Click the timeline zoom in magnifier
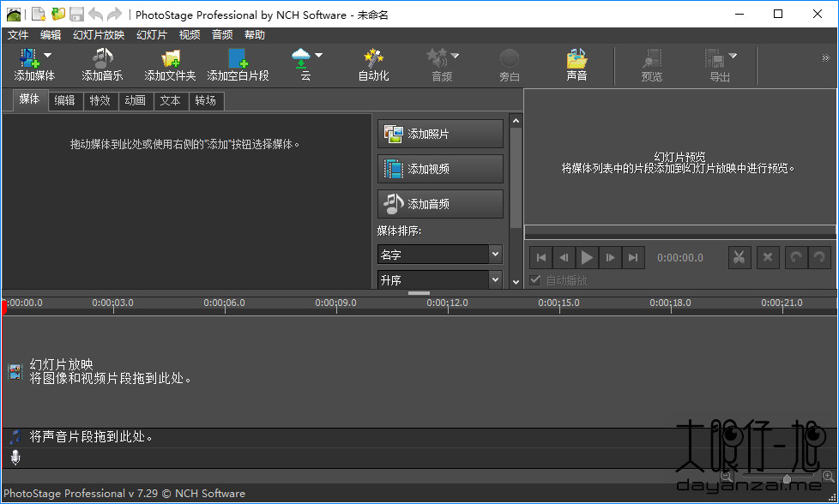Screen dimensions: 839x504 pos(828,477)
